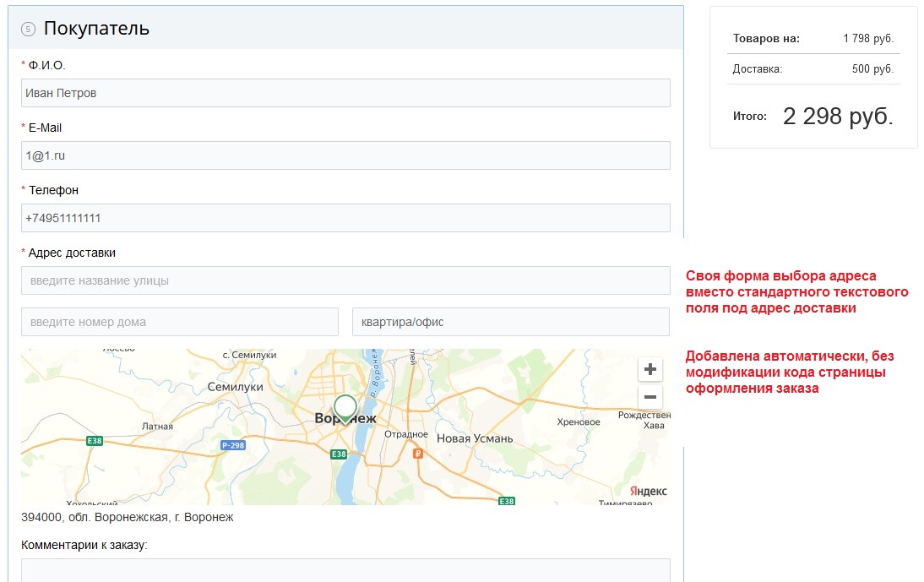
Task: Click the Яндекс logo on map
Action: click(648, 491)
